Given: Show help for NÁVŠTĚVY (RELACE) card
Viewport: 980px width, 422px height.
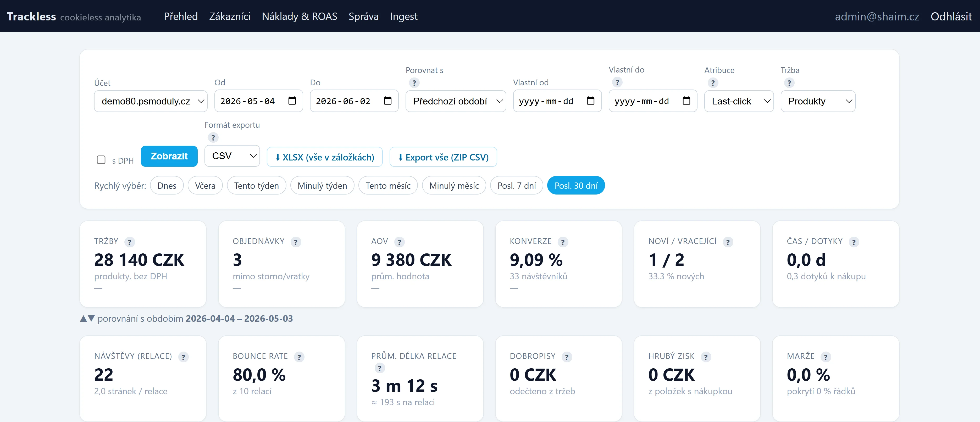Looking at the screenshot, I should 183,357.
